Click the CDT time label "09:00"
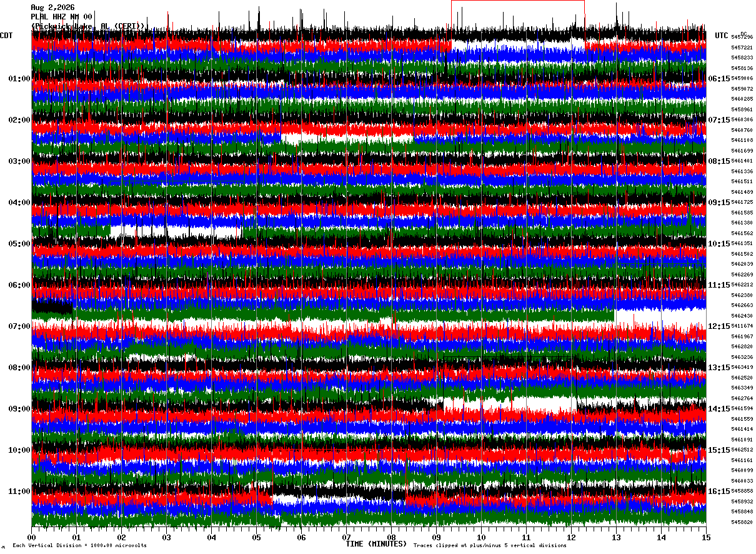The width and height of the screenshot is (756, 554). point(19,409)
